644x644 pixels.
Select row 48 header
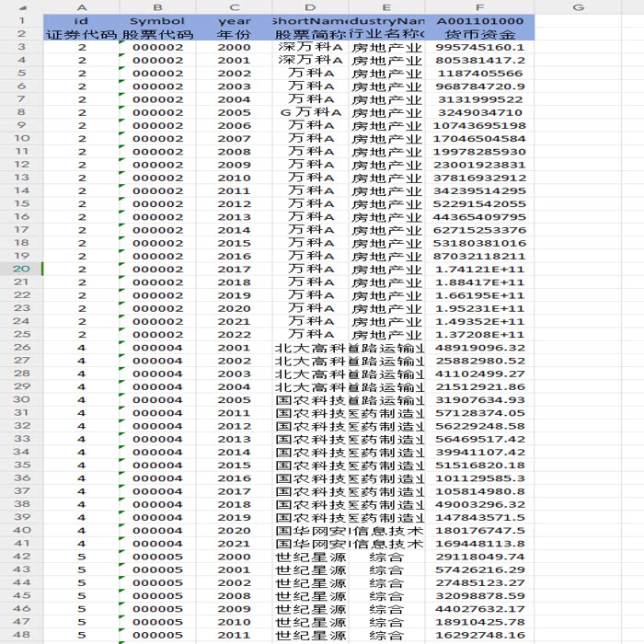(21, 635)
